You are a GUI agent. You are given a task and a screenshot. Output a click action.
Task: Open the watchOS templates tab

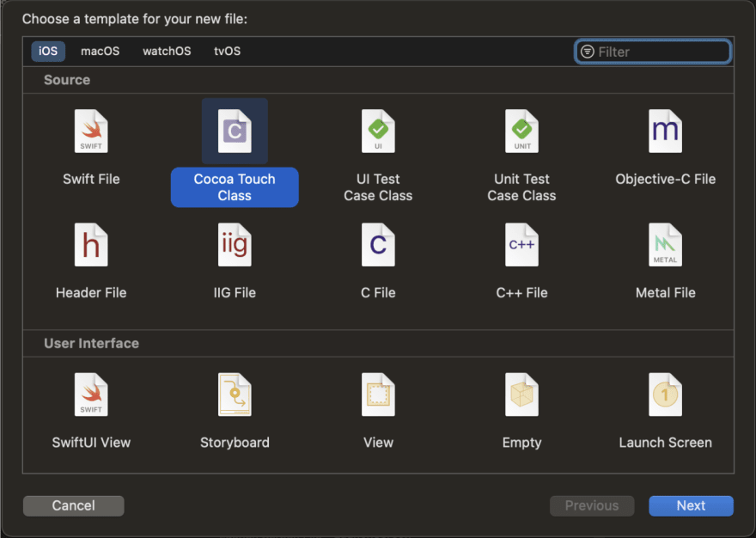pos(167,52)
